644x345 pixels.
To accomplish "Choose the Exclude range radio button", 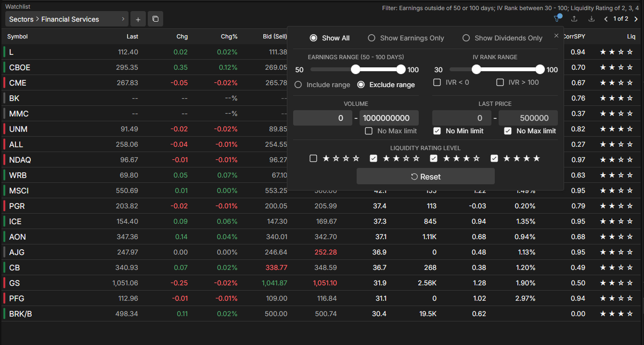I will pos(361,85).
